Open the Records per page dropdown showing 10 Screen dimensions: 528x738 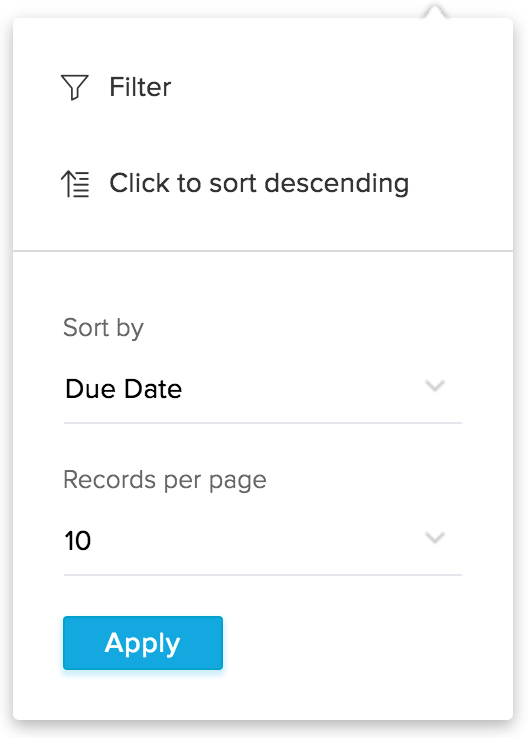tap(263, 540)
